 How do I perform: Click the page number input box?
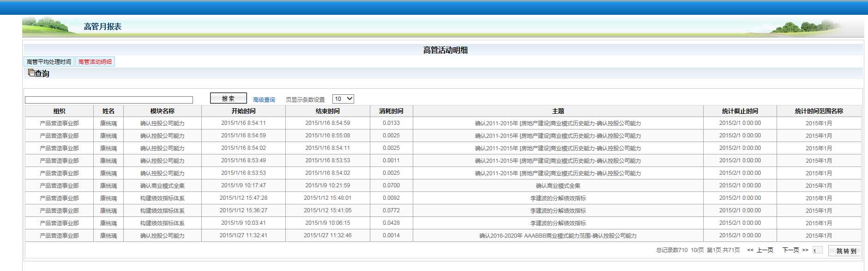tap(818, 251)
